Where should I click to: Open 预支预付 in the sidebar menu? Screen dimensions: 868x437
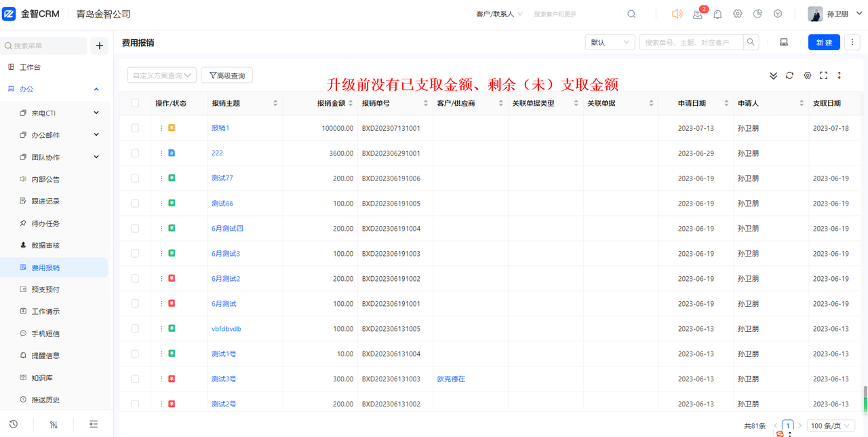tap(45, 289)
